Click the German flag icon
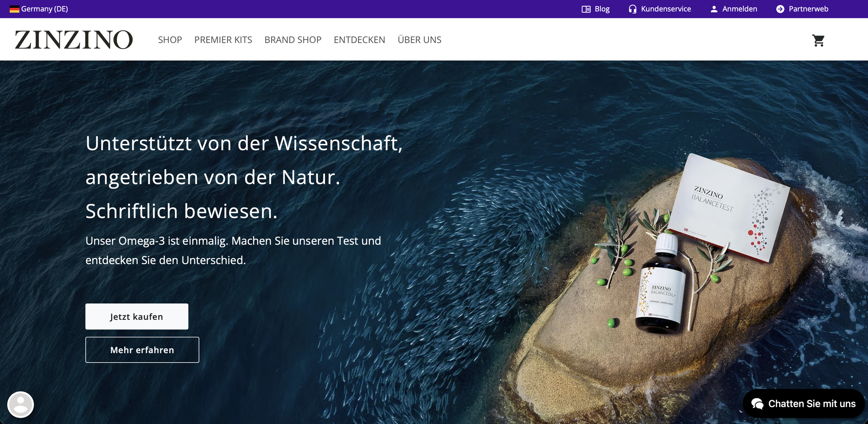This screenshot has width=868, height=424. click(14, 9)
